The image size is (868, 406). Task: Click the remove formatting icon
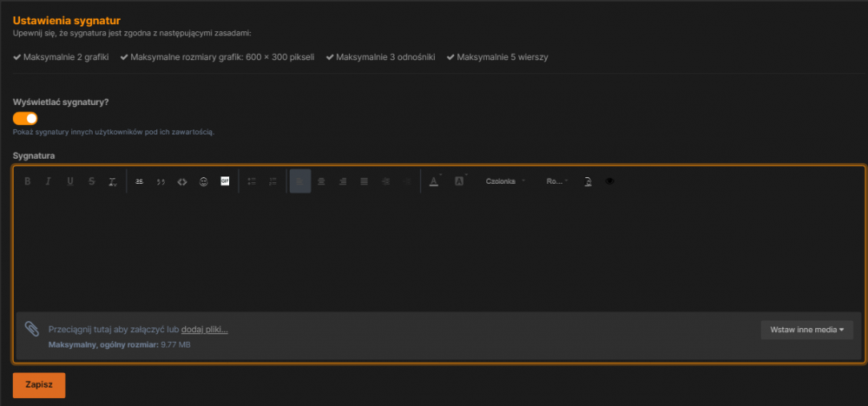112,181
